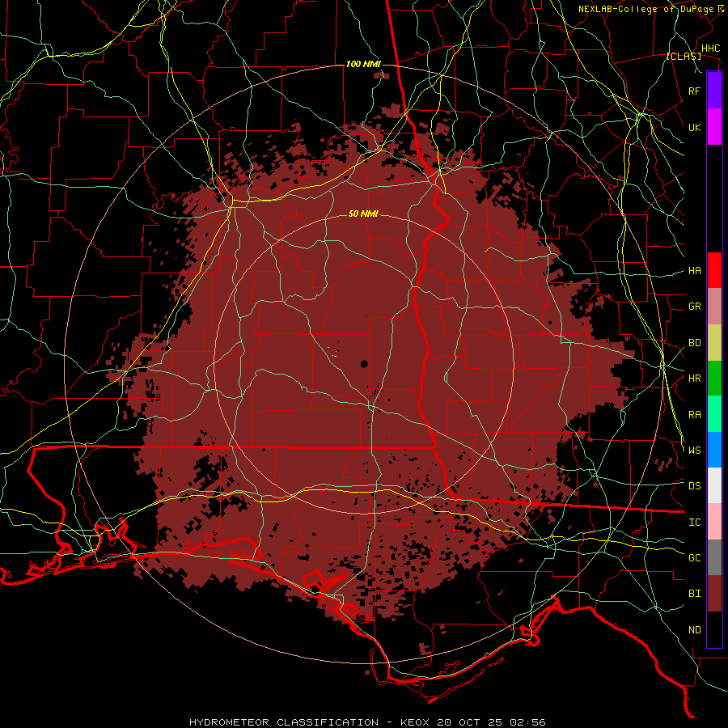
Task: Click the RF legend label
Action: pyautogui.click(x=694, y=91)
